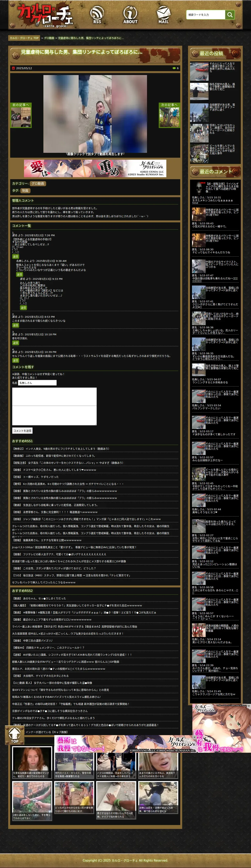
Task: Select the グロ動画 category tag
Action: [x=37, y=184]
